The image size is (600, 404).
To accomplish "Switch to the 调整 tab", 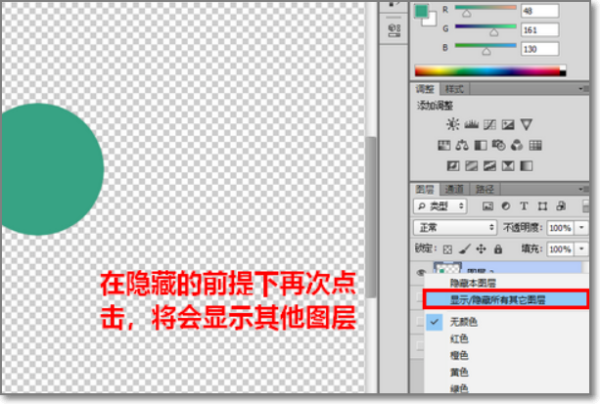I will 425,89.
